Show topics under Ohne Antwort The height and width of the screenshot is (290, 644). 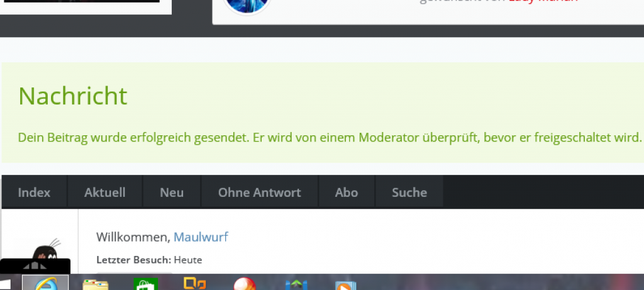(x=259, y=192)
